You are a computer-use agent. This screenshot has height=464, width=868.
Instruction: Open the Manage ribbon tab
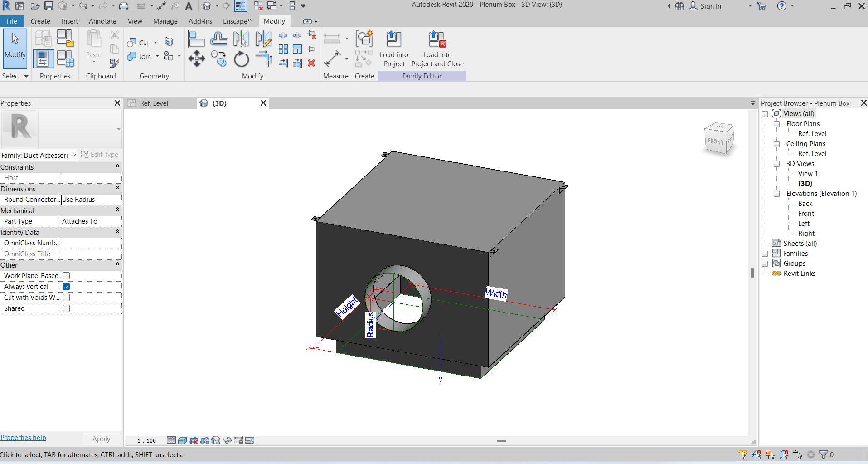pyautogui.click(x=165, y=21)
